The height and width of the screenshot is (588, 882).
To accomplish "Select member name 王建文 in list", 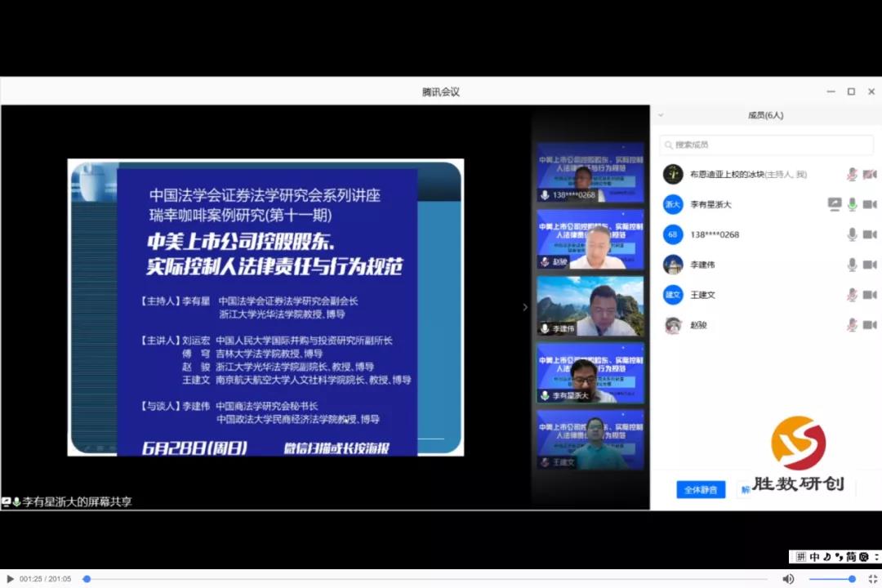I will [702, 295].
